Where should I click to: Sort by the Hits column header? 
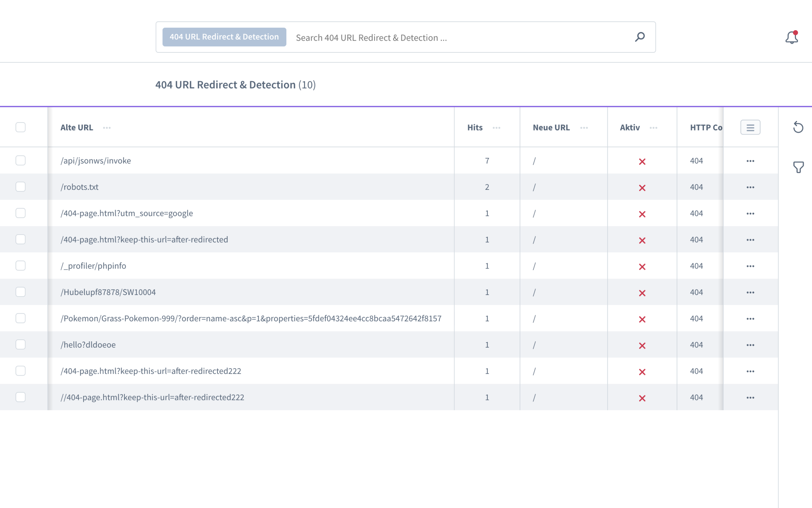click(475, 128)
